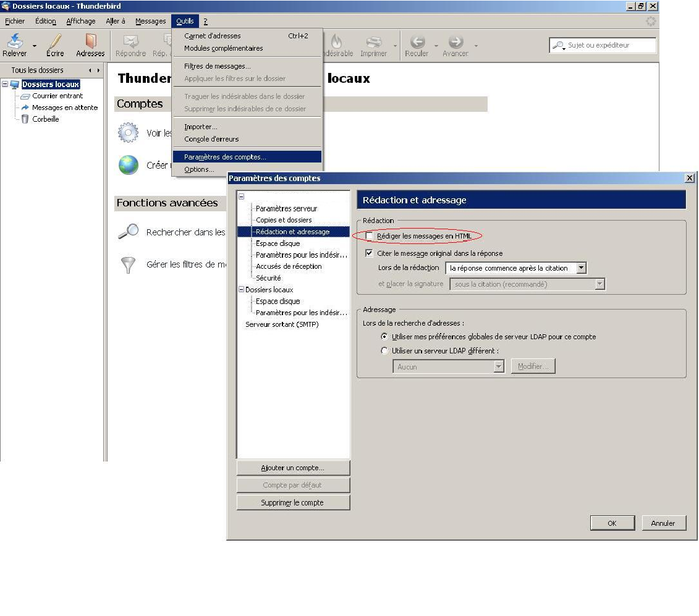Open the Édition menu
The width and height of the screenshot is (699, 616).
coord(46,21)
